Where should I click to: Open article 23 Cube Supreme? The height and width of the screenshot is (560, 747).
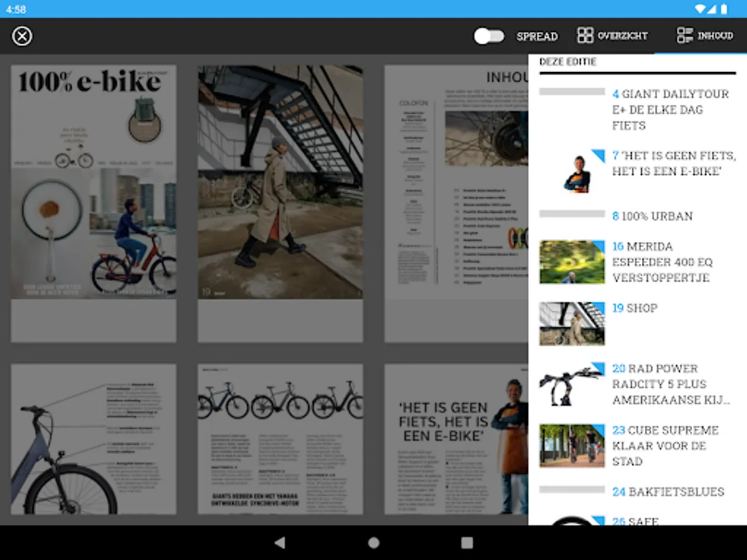click(637, 446)
